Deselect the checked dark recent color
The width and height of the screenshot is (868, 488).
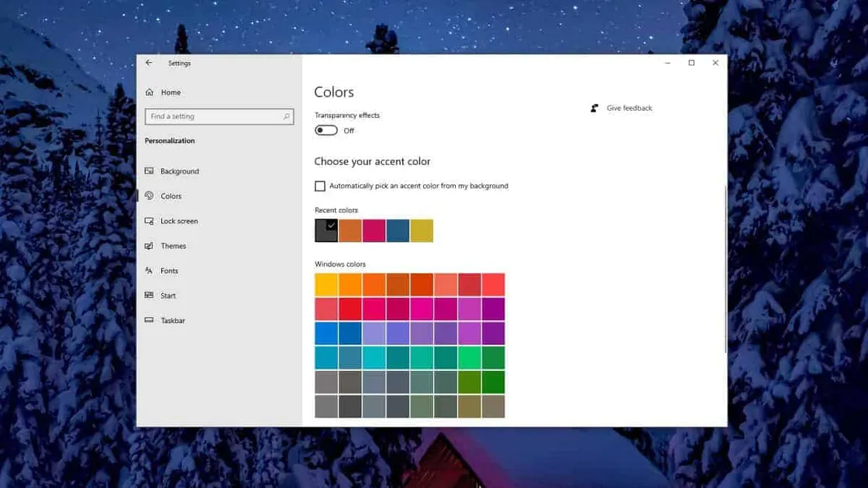[325, 230]
